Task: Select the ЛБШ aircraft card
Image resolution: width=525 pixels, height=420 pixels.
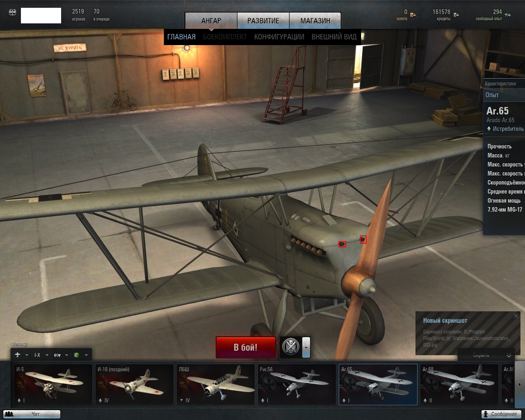Action: pyautogui.click(x=216, y=385)
